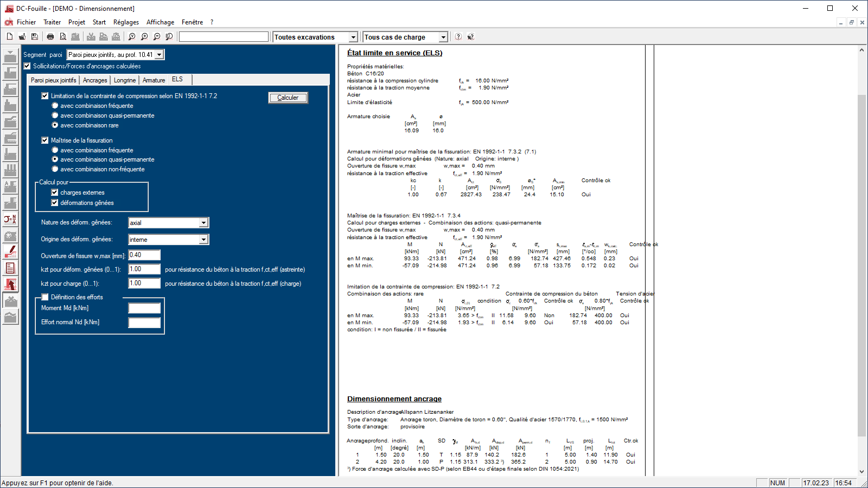868x488 pixels.
Task: Click the Moment Md input field
Action: (x=144, y=308)
